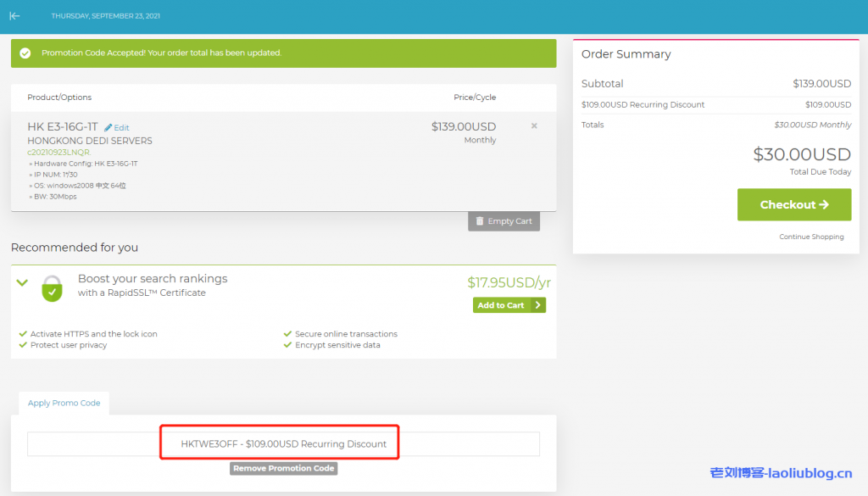The width and height of the screenshot is (868, 496).
Task: Collapse the RapidSSL recommendation with the green chevron
Action: (x=23, y=282)
